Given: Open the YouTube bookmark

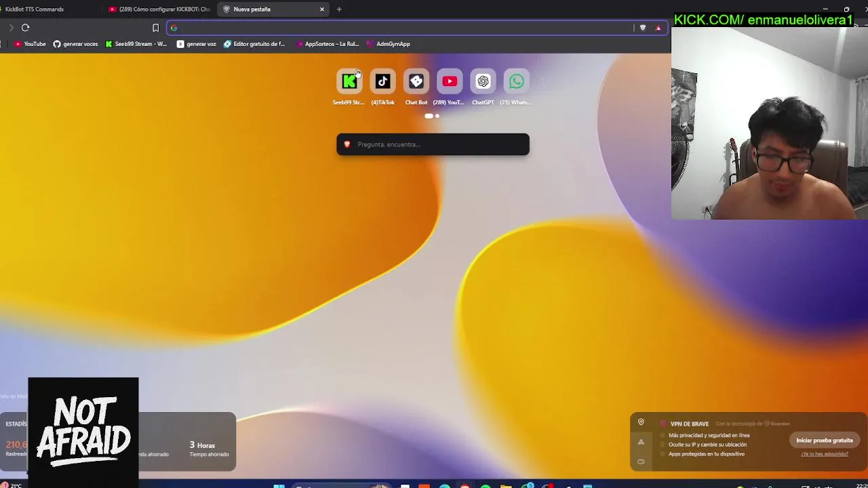Looking at the screenshot, I should (30, 44).
